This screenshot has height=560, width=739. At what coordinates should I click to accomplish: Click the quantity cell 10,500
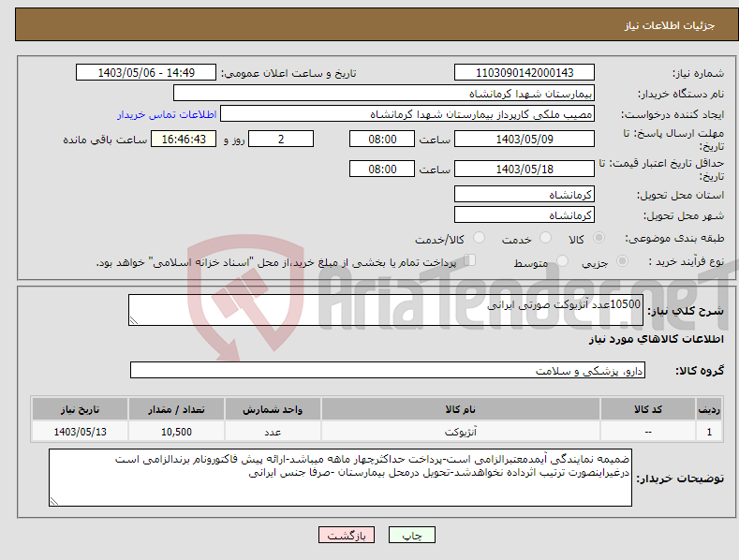click(176, 432)
